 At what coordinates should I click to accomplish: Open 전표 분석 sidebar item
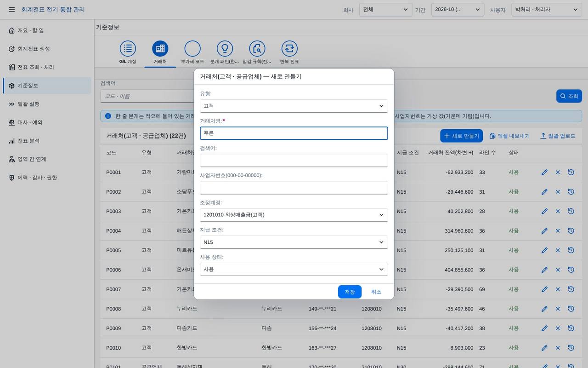(47, 141)
